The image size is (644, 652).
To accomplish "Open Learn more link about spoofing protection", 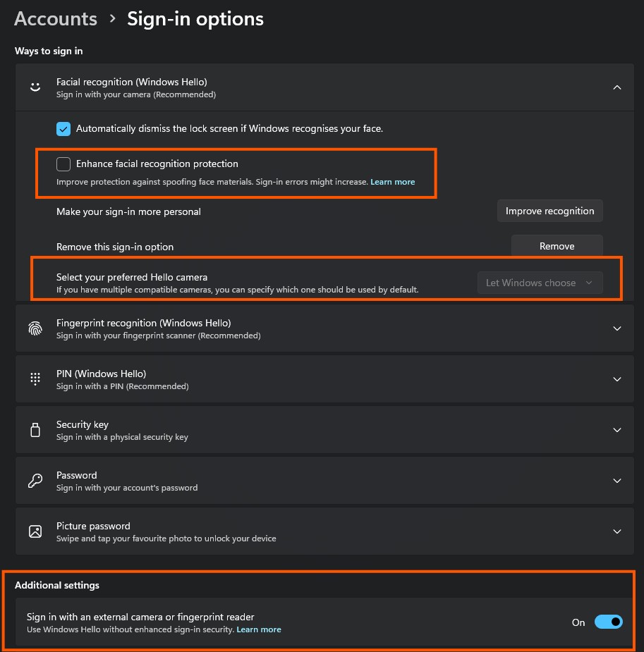I will 393,182.
